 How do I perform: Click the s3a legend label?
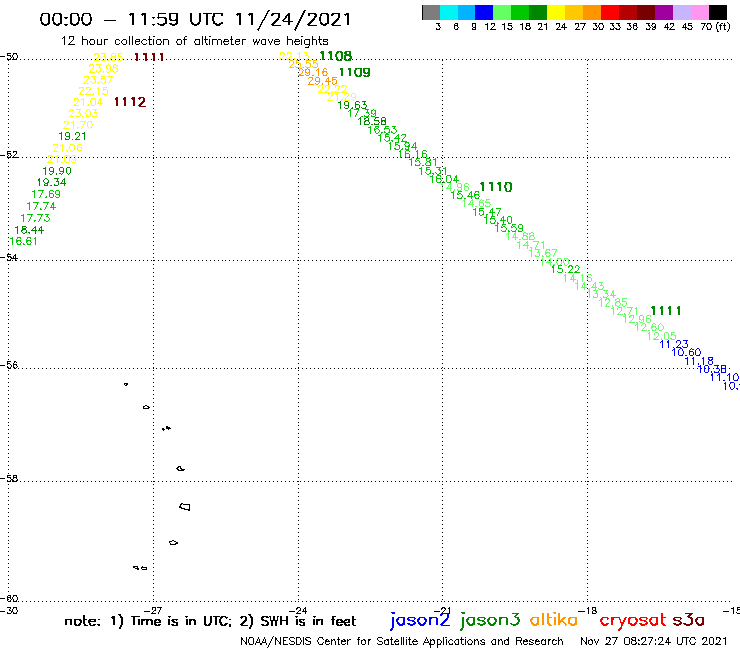pos(688,621)
